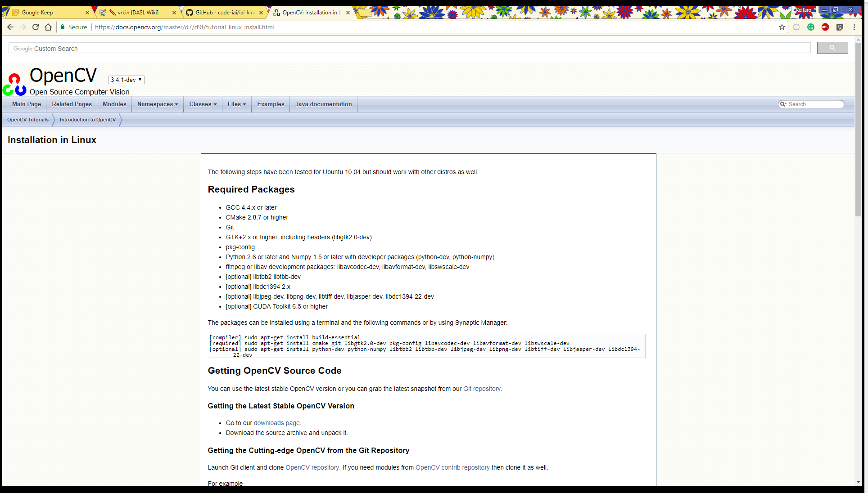Click the magnifier icon in doc search box
Screen dimensions: 868x493
pyautogui.click(x=783, y=104)
